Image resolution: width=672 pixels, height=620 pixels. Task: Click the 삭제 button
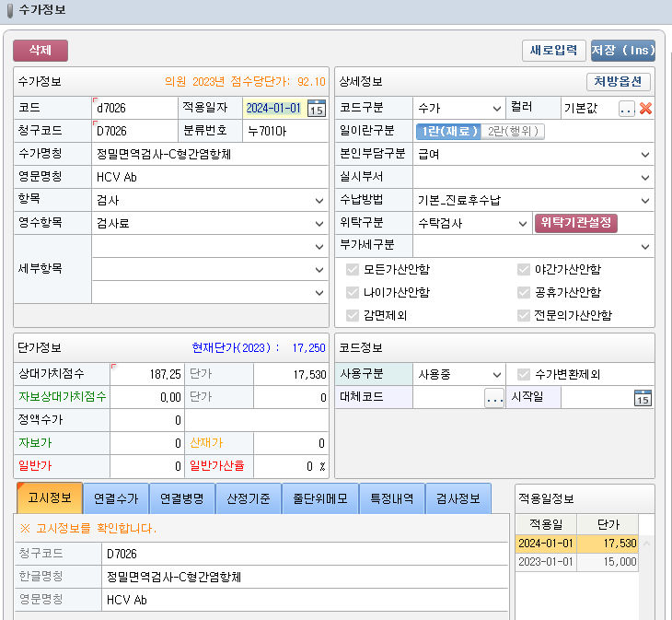point(41,50)
